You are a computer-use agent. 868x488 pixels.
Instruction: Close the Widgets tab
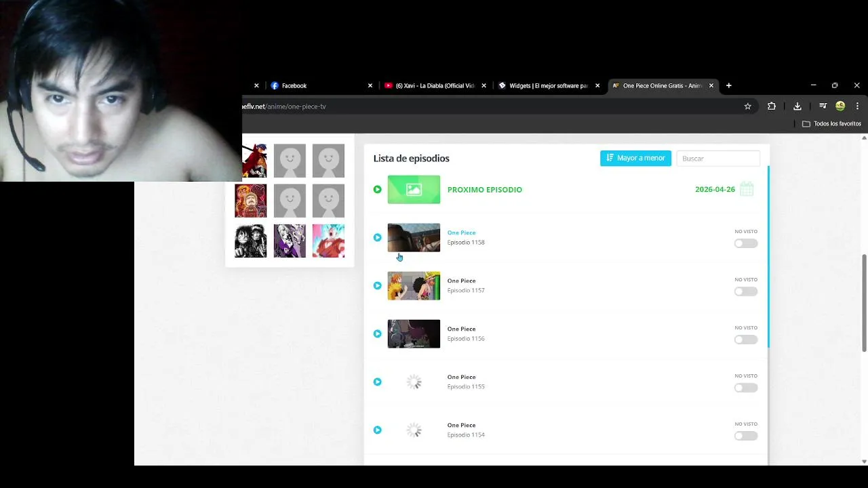[597, 85]
